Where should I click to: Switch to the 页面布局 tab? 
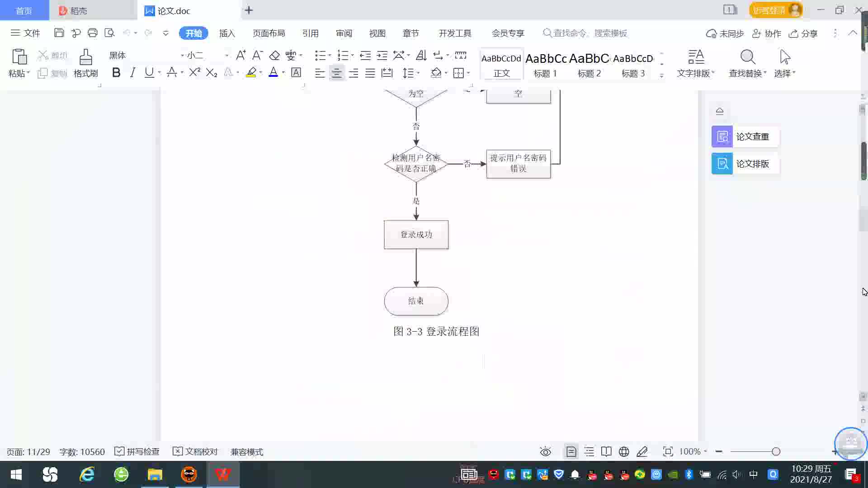point(269,33)
